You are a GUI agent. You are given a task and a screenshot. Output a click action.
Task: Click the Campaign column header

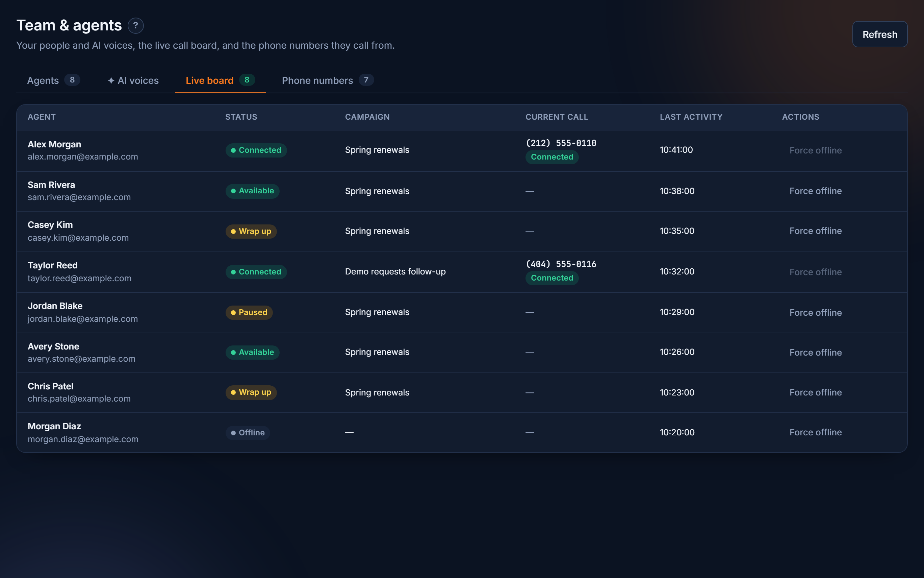(x=367, y=117)
